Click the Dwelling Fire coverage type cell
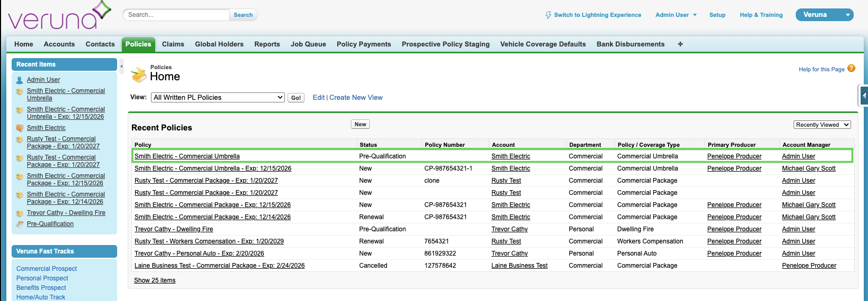The image size is (868, 301). coord(635,229)
